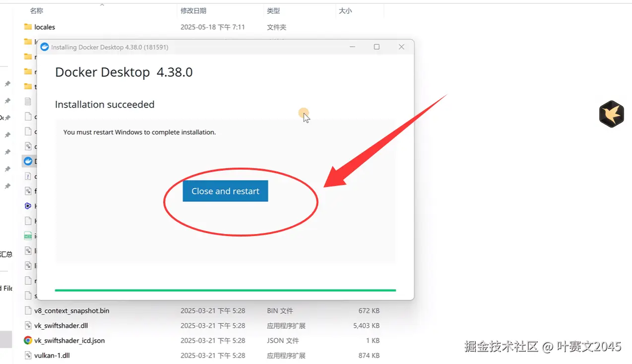Click the vulkan-1.dll file icon
Screen dimensions: 632x364
pyautogui.click(x=28, y=355)
